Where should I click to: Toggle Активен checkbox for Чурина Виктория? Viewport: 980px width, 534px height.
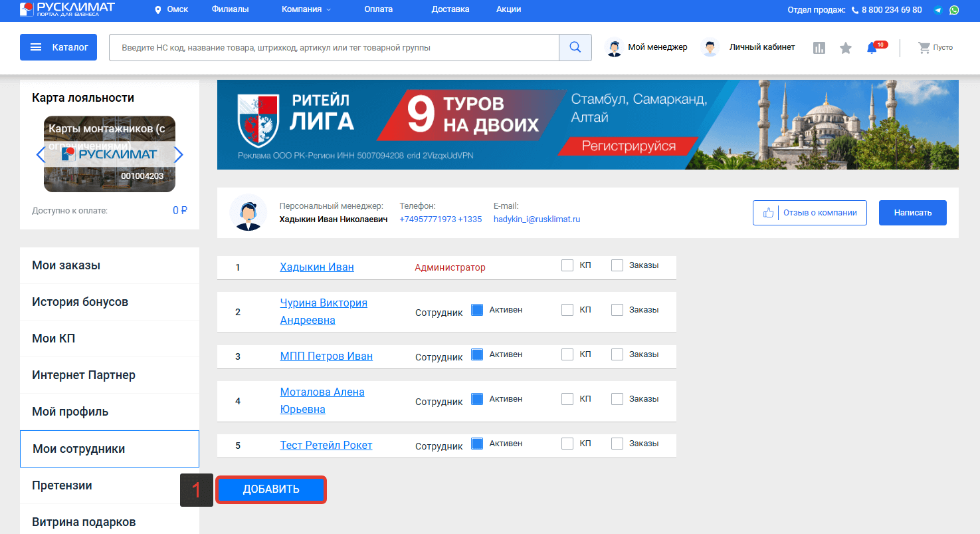[x=477, y=310]
